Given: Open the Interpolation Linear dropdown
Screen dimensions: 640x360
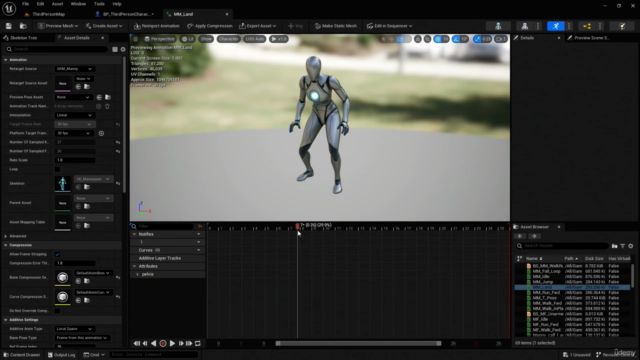Looking at the screenshot, I should coord(74,115).
